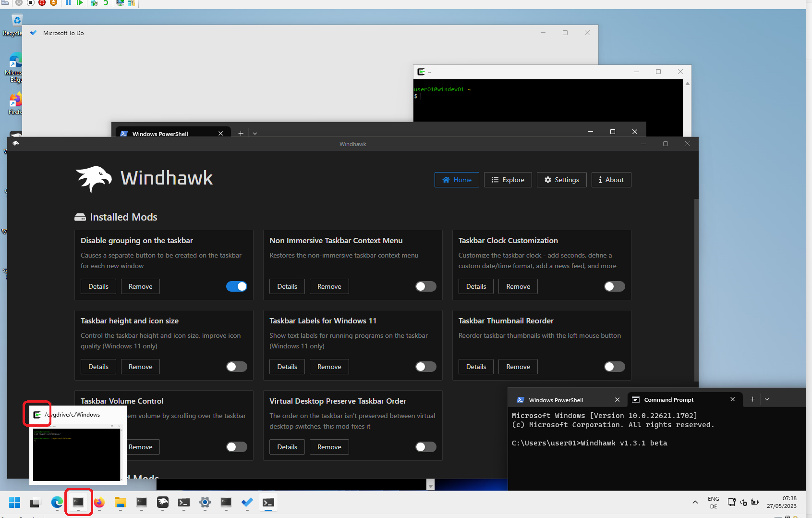812x518 pixels.
Task: Open Microsoft To Do from the taskbar
Action: pyautogui.click(x=247, y=502)
